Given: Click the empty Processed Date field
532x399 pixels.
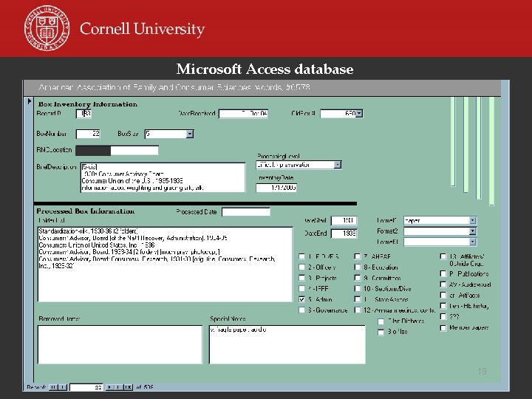Looking at the screenshot, I should [246, 212].
